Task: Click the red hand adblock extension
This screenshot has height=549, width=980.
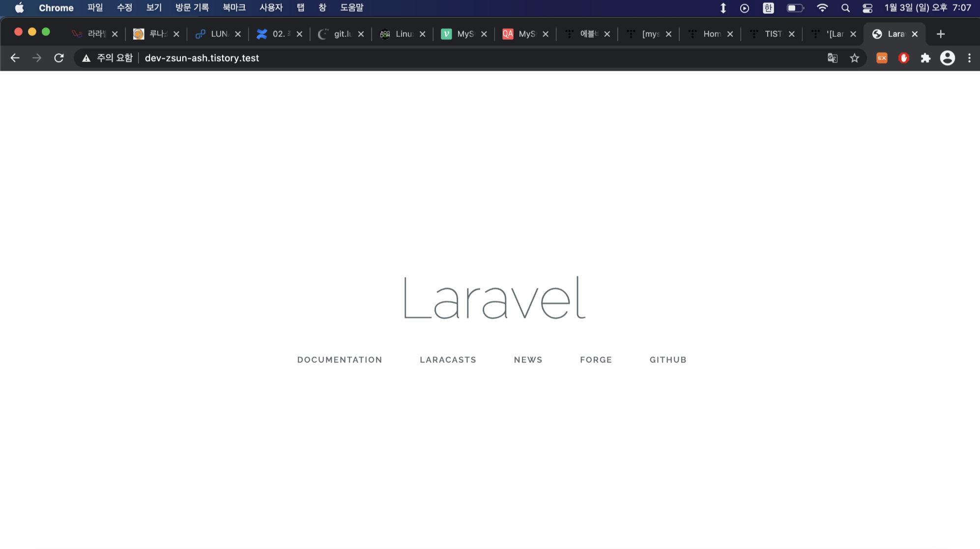Action: point(903,58)
